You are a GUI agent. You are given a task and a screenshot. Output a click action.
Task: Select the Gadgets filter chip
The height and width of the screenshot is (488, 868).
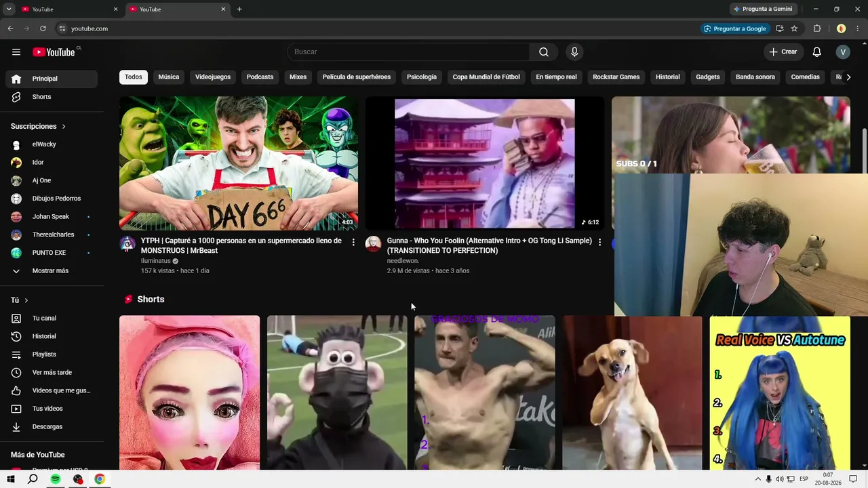[707, 77]
